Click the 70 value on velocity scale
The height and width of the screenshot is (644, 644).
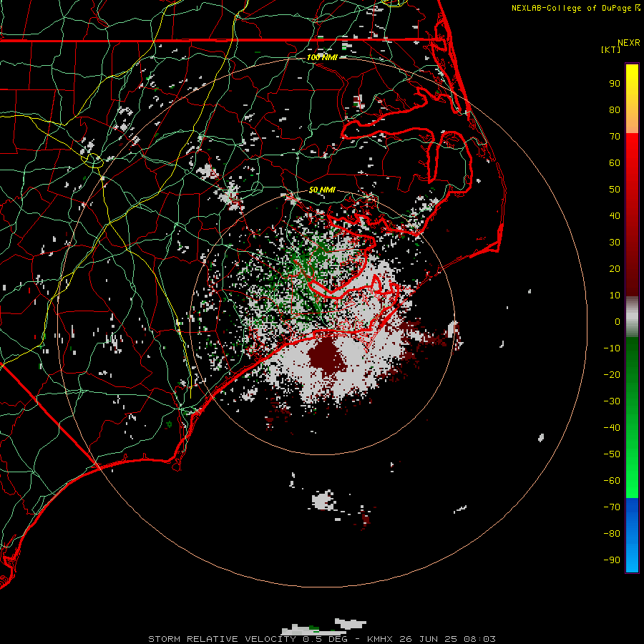[615, 137]
